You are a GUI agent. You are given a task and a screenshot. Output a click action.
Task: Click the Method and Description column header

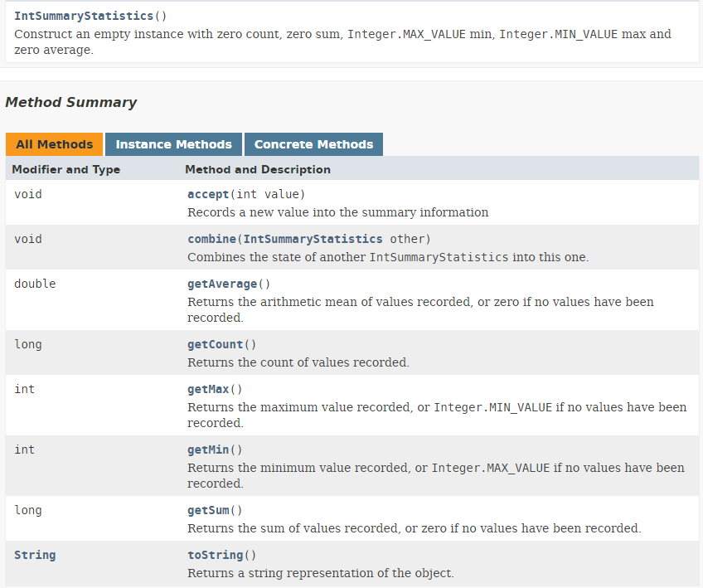(x=257, y=169)
